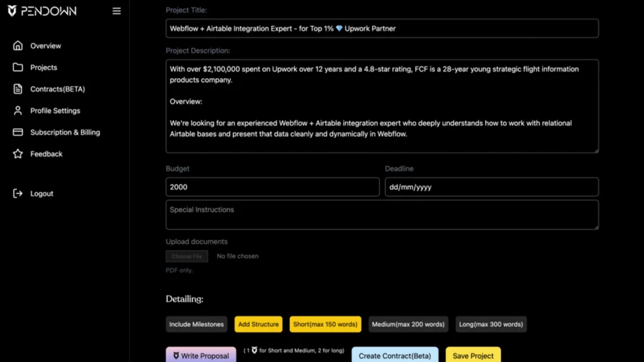Click the Contracts document icon
Screen dimensions: 644x362
coord(18,89)
